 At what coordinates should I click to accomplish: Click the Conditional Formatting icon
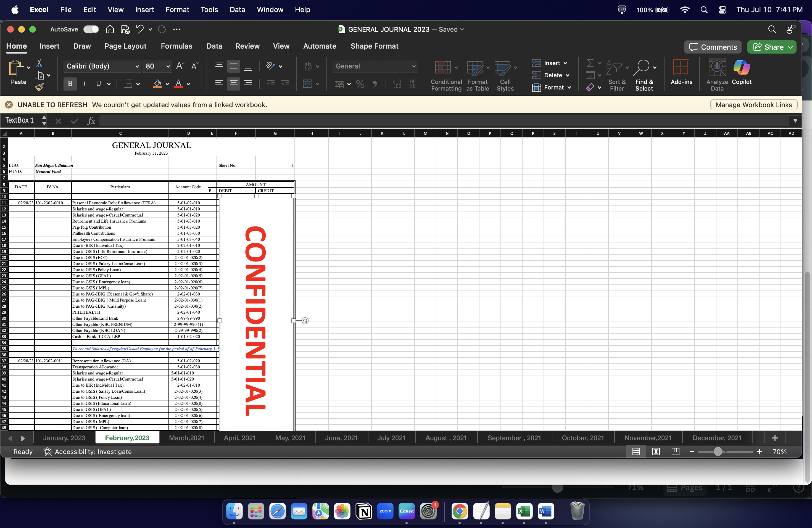[442, 68]
